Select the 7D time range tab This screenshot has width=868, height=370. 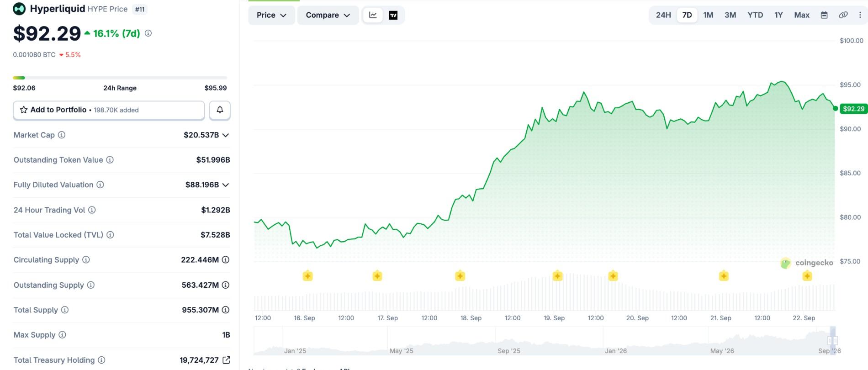(687, 15)
